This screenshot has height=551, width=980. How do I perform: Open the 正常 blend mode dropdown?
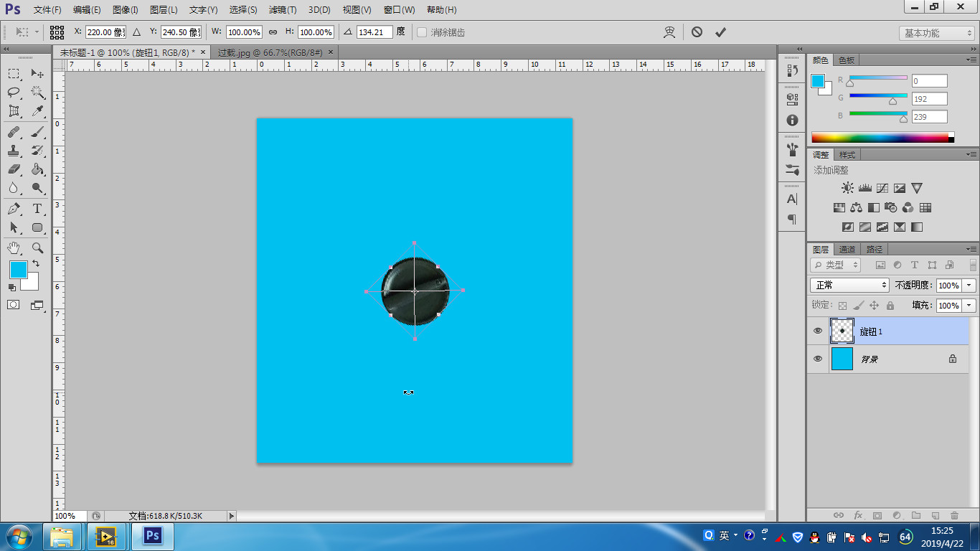(x=849, y=285)
